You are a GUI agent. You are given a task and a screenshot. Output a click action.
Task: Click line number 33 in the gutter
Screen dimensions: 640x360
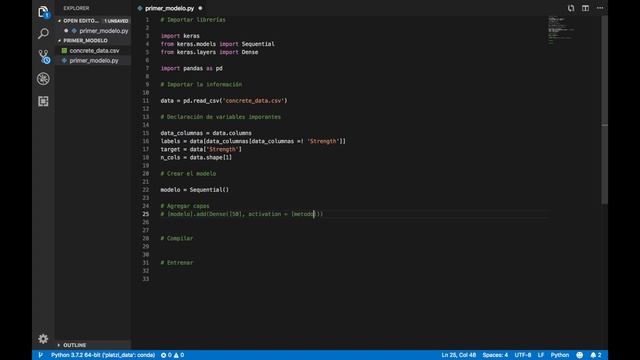(x=146, y=279)
